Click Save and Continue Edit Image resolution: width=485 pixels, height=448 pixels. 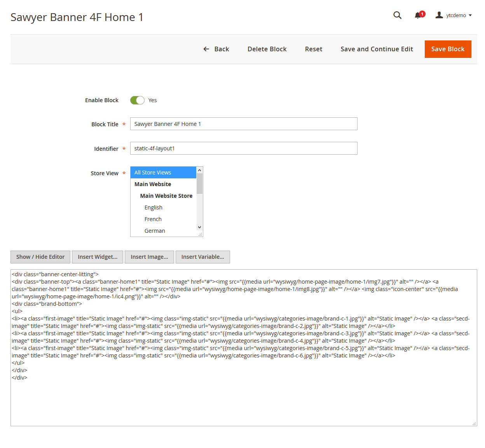pos(377,49)
